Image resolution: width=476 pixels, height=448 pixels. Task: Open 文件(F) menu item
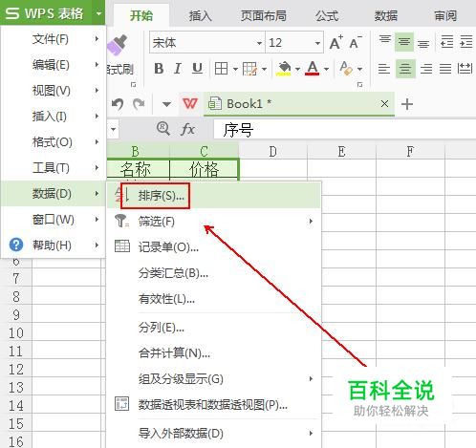point(54,39)
